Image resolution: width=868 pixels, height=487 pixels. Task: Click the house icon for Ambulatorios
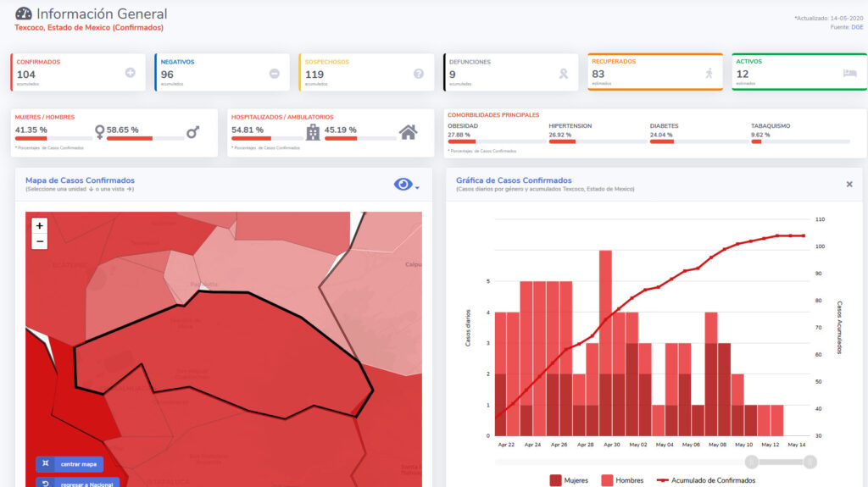click(x=408, y=132)
